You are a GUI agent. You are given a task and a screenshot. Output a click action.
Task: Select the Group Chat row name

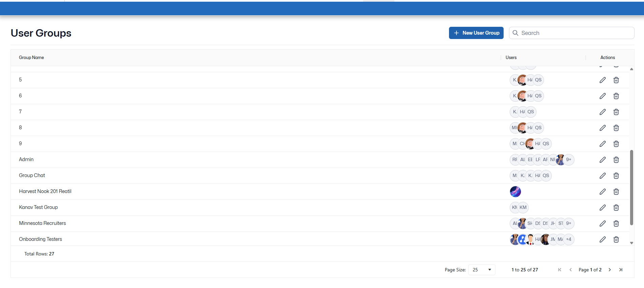click(x=32, y=175)
